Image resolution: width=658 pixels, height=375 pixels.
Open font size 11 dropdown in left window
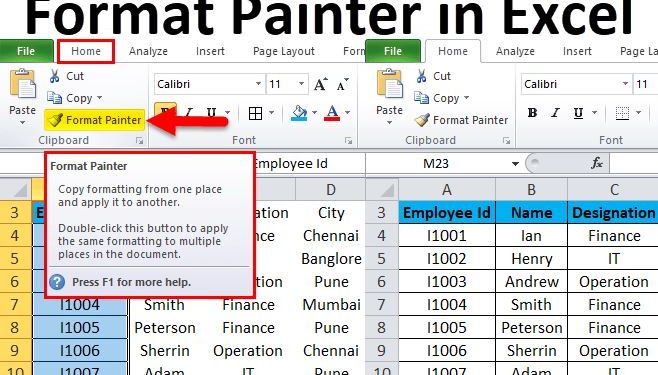pyautogui.click(x=301, y=84)
